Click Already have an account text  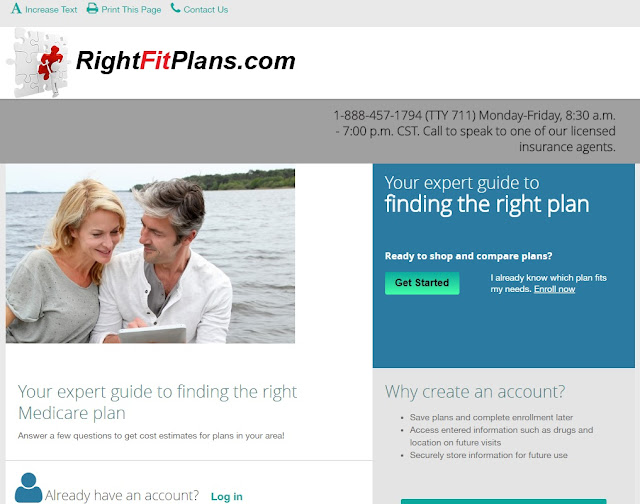(122, 495)
